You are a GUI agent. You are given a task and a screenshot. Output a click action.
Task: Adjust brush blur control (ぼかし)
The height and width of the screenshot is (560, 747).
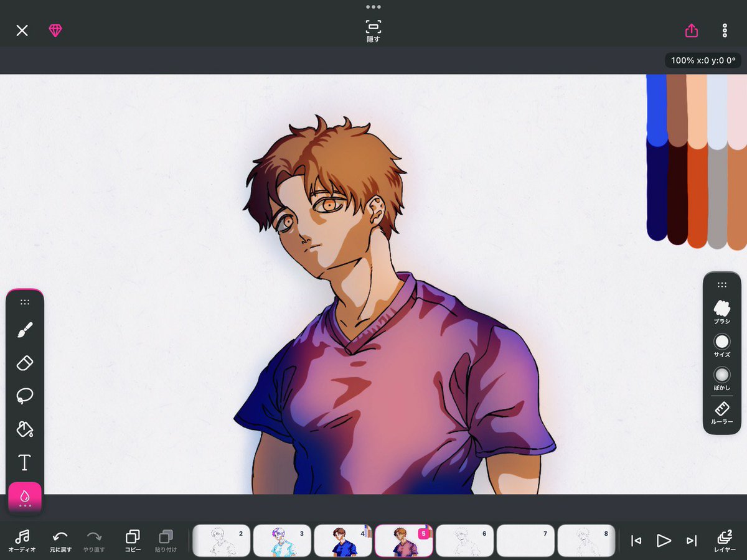point(722,378)
